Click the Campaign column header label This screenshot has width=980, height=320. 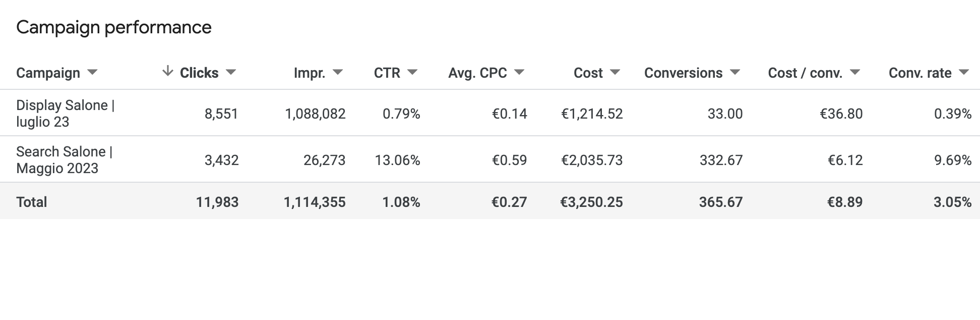tap(48, 73)
